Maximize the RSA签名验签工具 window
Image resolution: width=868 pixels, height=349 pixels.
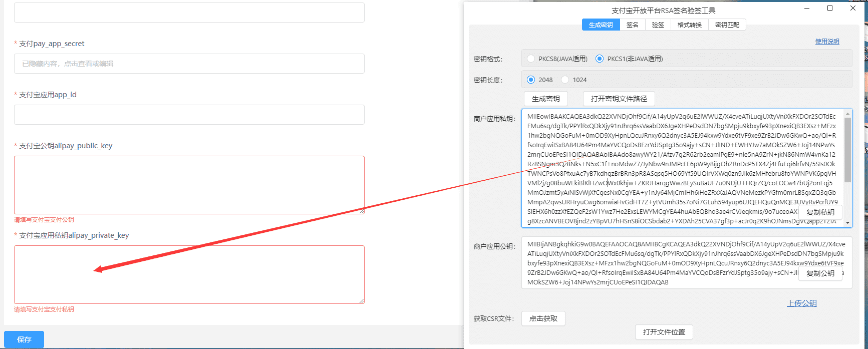(830, 8)
